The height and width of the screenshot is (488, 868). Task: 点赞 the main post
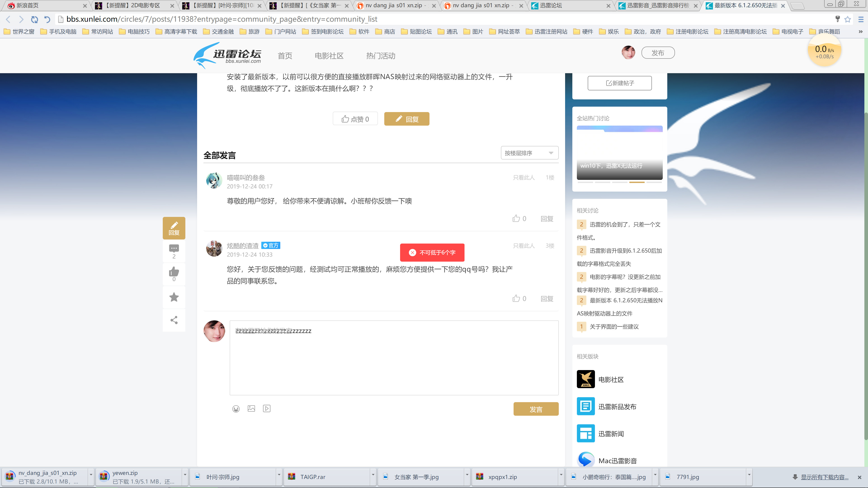(x=355, y=118)
